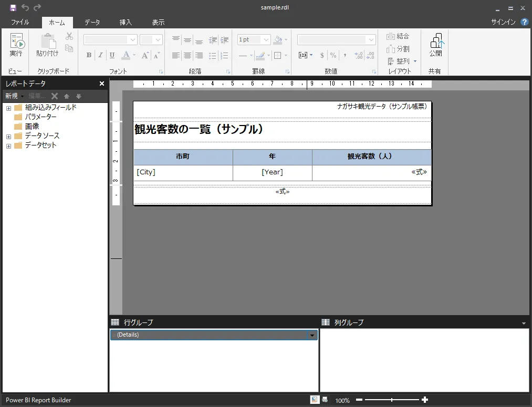
Task: Open the (Details) row group dropdown arrow
Action: [312, 335]
